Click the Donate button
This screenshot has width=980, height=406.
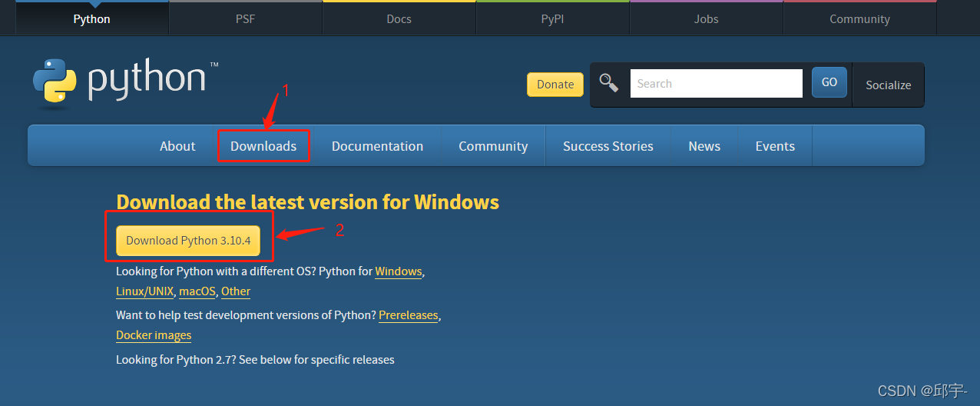(x=555, y=85)
